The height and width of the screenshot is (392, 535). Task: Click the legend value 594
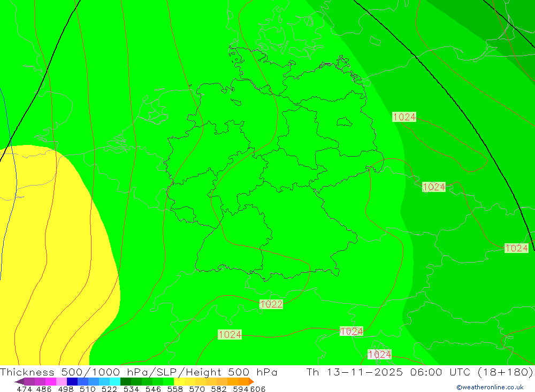pos(241,389)
